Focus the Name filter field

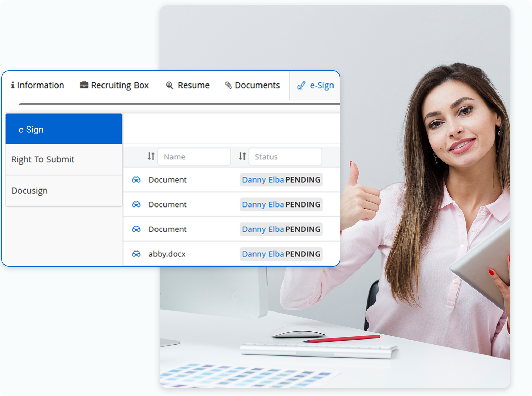[194, 157]
